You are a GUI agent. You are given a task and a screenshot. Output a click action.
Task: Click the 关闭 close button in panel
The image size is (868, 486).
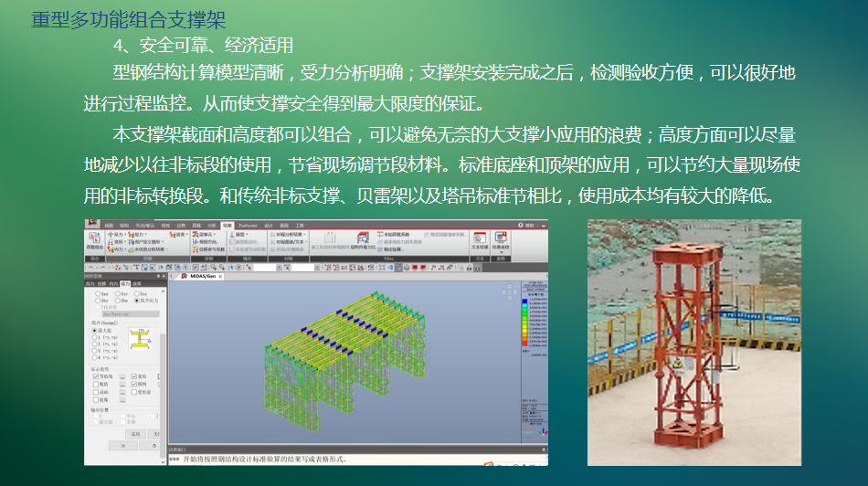click(155, 434)
